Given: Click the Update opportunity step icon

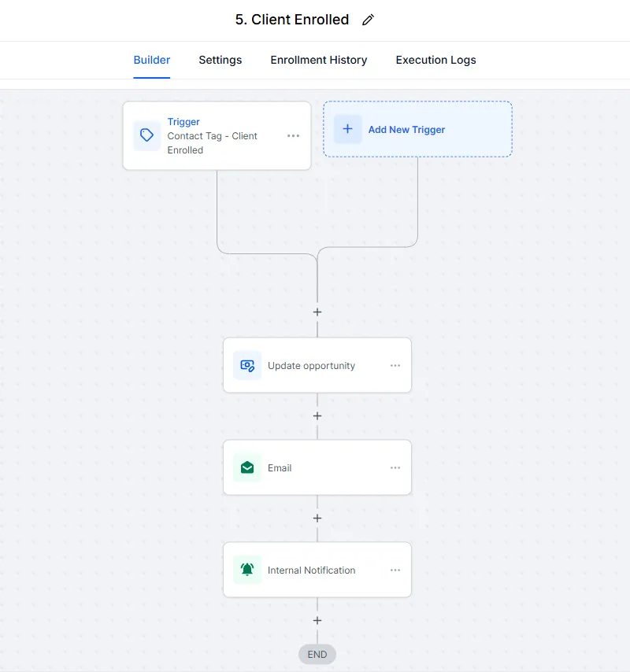Looking at the screenshot, I should [247, 365].
